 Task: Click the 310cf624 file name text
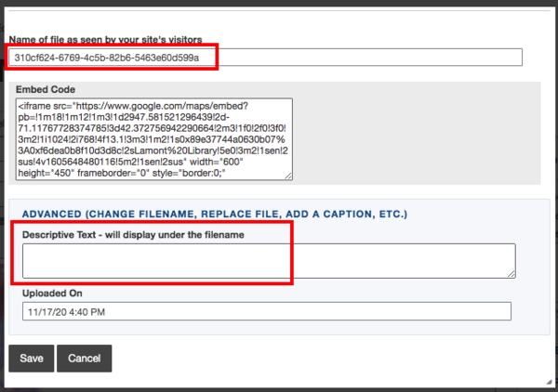[114, 58]
